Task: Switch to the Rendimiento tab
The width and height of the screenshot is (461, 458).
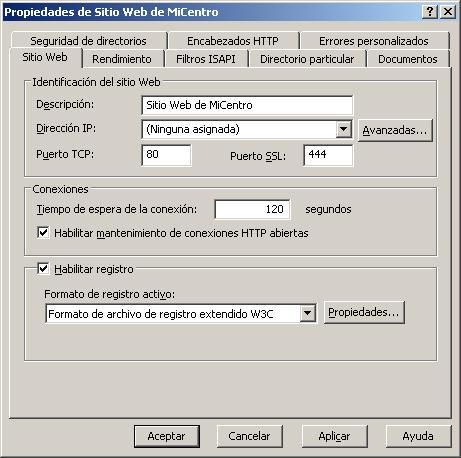Action: pyautogui.click(x=122, y=59)
